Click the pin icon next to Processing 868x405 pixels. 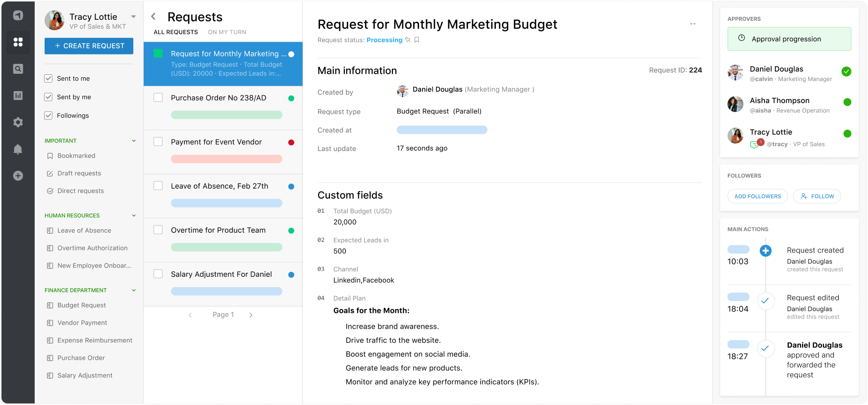408,40
